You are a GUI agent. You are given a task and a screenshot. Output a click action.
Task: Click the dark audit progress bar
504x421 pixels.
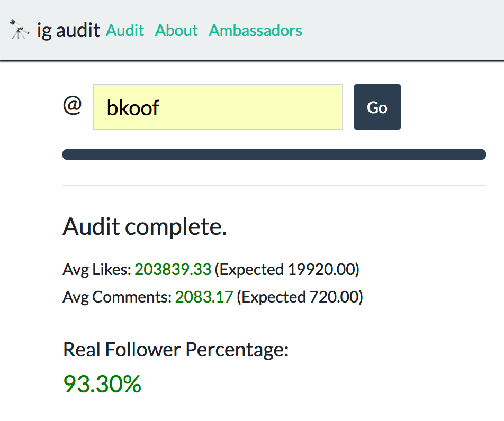point(274,154)
